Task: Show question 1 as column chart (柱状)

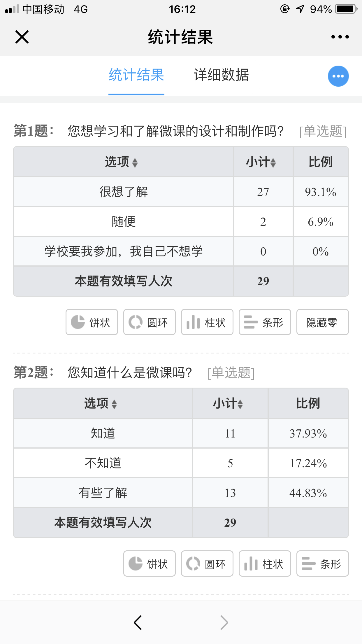Action: tap(207, 322)
